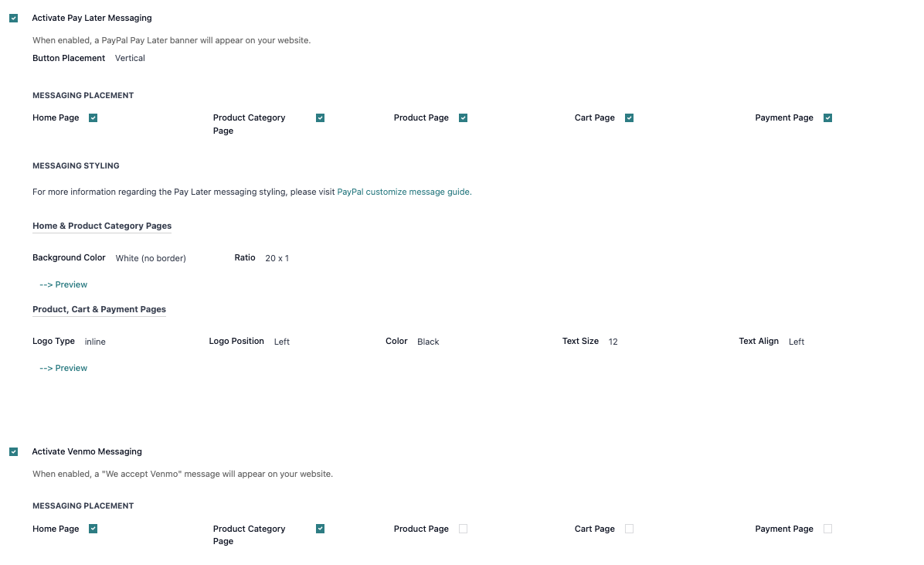Enable Venmo Cart Page checkbox
This screenshot has height=565, width=924.
(629, 529)
